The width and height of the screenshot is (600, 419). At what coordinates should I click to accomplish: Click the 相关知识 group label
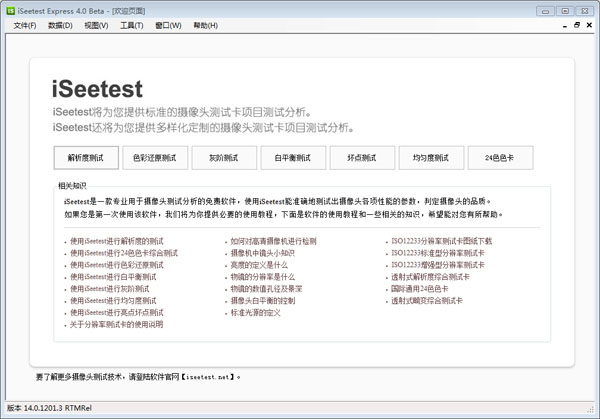[x=72, y=186]
